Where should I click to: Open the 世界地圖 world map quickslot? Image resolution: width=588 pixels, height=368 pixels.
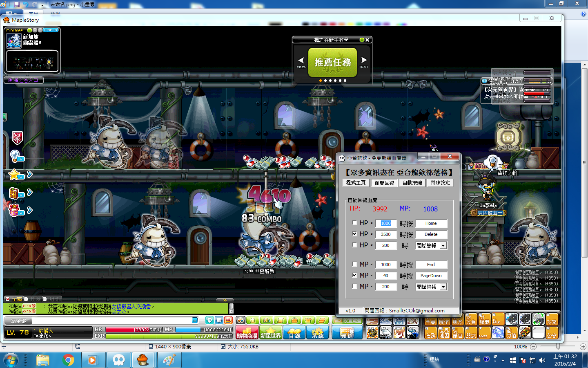point(444,332)
